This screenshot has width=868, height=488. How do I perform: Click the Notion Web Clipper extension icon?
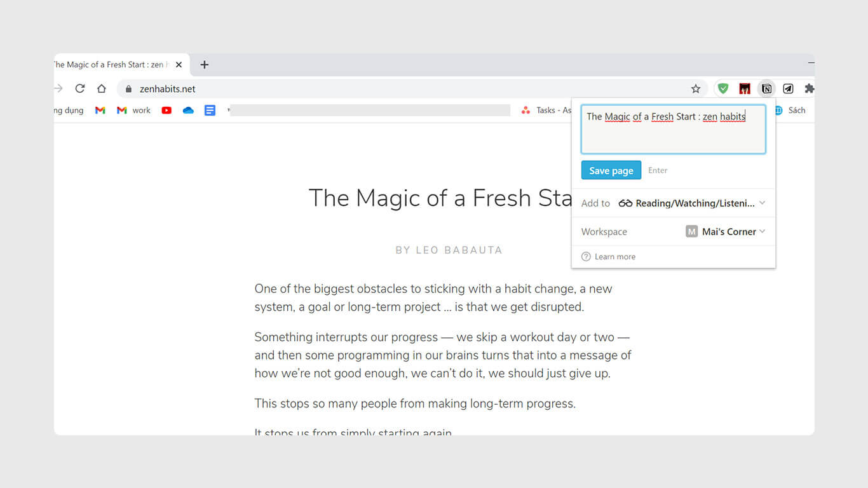click(x=766, y=89)
